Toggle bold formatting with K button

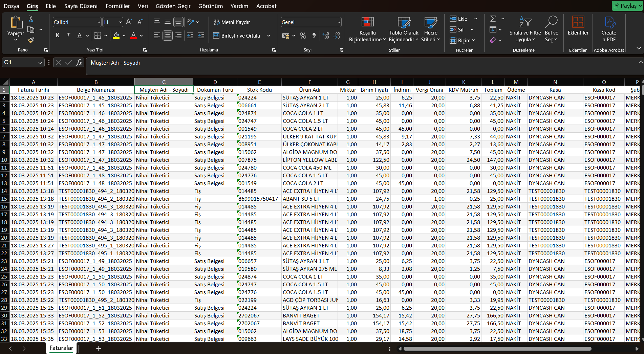(58, 36)
